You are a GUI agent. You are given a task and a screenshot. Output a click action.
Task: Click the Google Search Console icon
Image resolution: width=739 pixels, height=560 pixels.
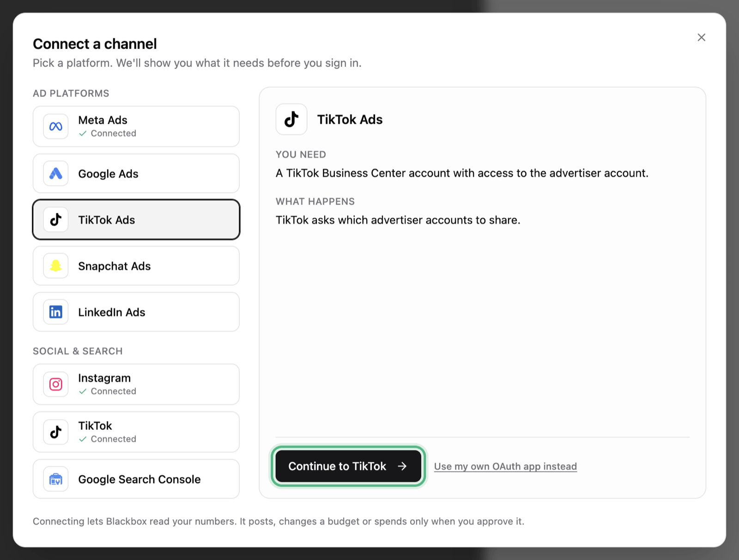click(56, 479)
